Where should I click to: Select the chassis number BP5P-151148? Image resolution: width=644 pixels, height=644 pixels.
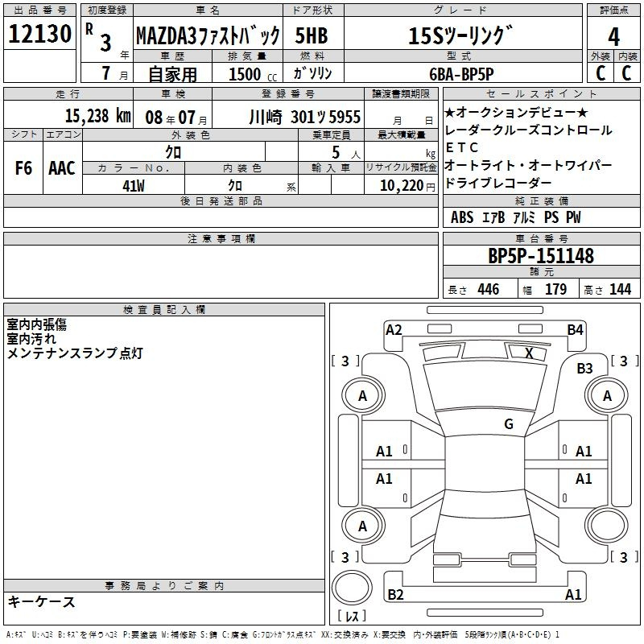[541, 256]
